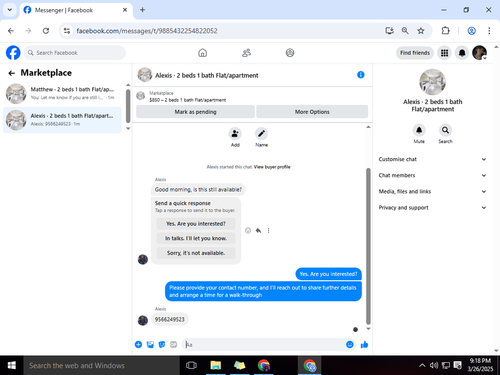
Task: Go back from Marketplace chats list
Action: (12, 73)
